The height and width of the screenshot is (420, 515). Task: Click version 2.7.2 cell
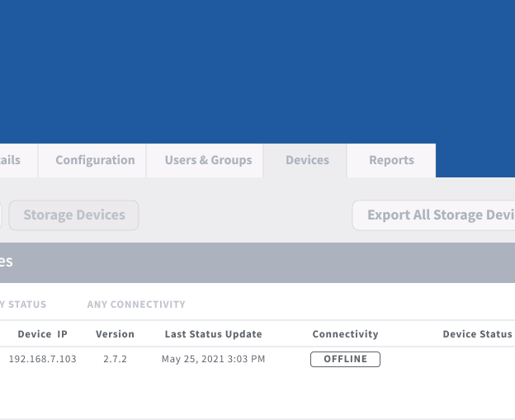coord(115,359)
